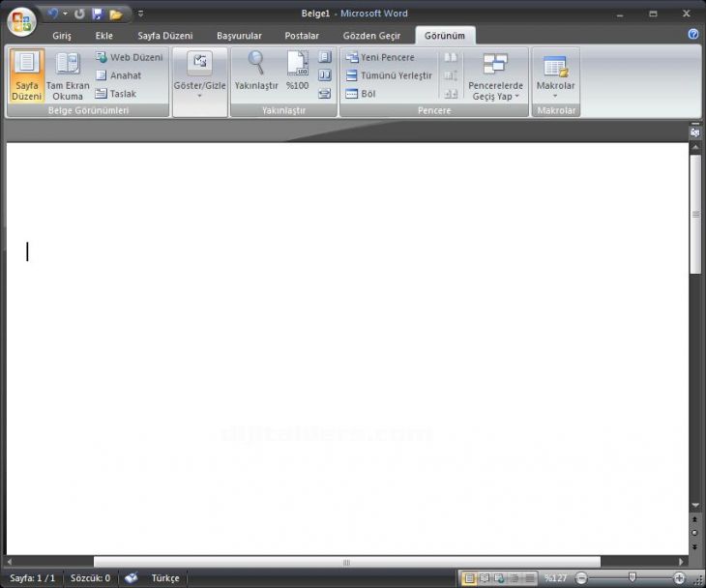This screenshot has width=706, height=588.
Task: Click the Undo icon in quick access toolbar
Action: (x=52, y=14)
